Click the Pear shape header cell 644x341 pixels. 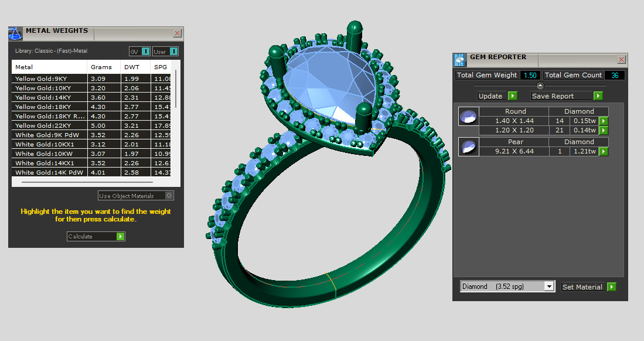514,142
